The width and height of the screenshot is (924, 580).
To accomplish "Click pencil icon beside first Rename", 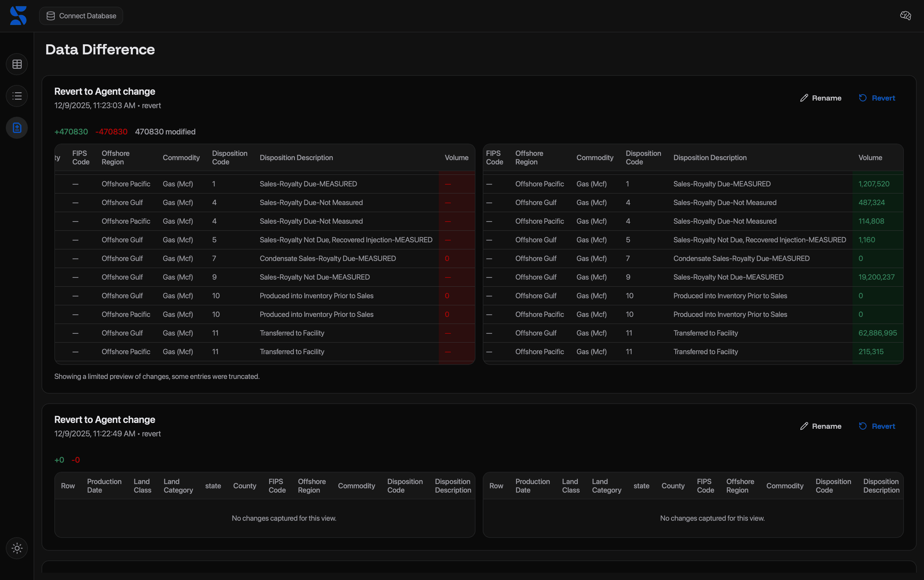I will click(804, 98).
